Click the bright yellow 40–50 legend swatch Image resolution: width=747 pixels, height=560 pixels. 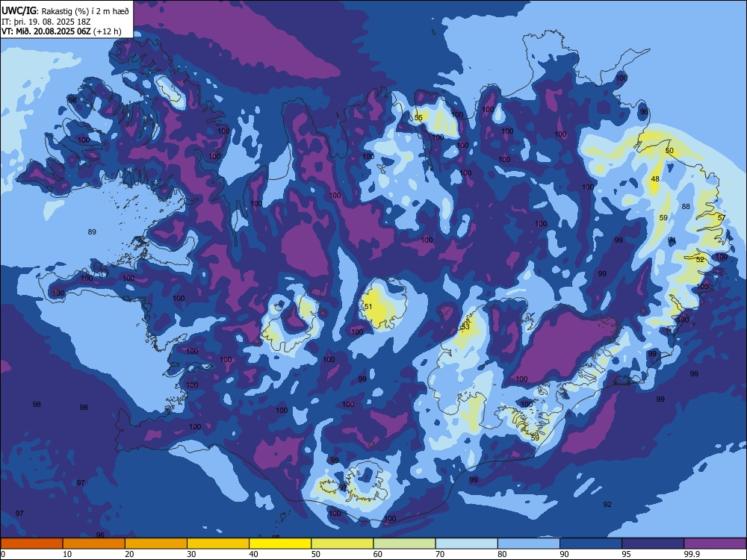(280, 544)
